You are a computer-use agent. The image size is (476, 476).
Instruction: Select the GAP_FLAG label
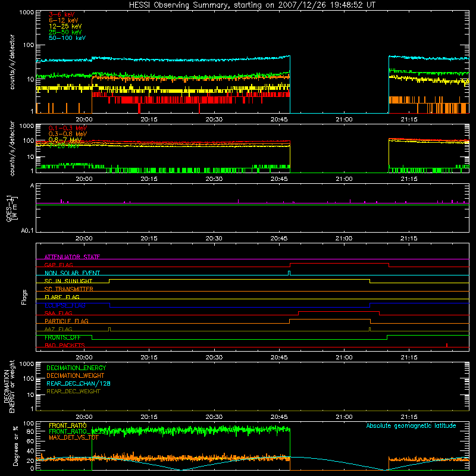click(58, 265)
